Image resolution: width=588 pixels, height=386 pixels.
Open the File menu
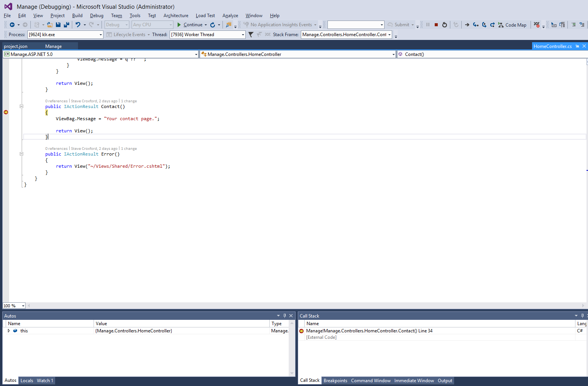pyautogui.click(x=7, y=16)
